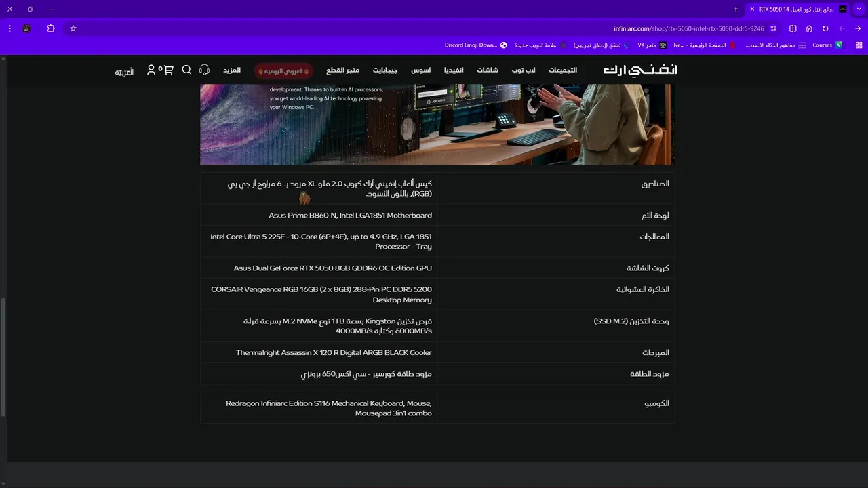868x488 pixels.
Task: Click Asus Prime B860-N motherboard text
Action: pyautogui.click(x=350, y=216)
